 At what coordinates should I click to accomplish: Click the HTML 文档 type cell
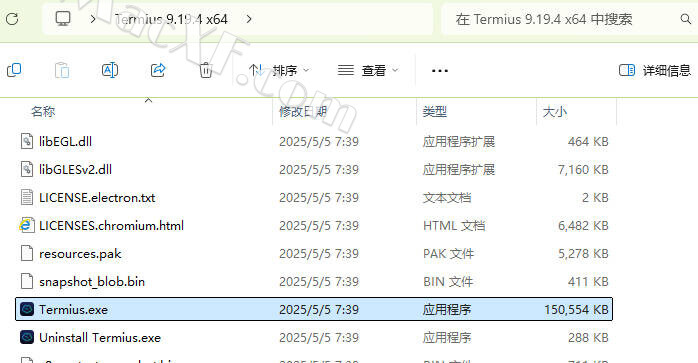[x=454, y=226]
